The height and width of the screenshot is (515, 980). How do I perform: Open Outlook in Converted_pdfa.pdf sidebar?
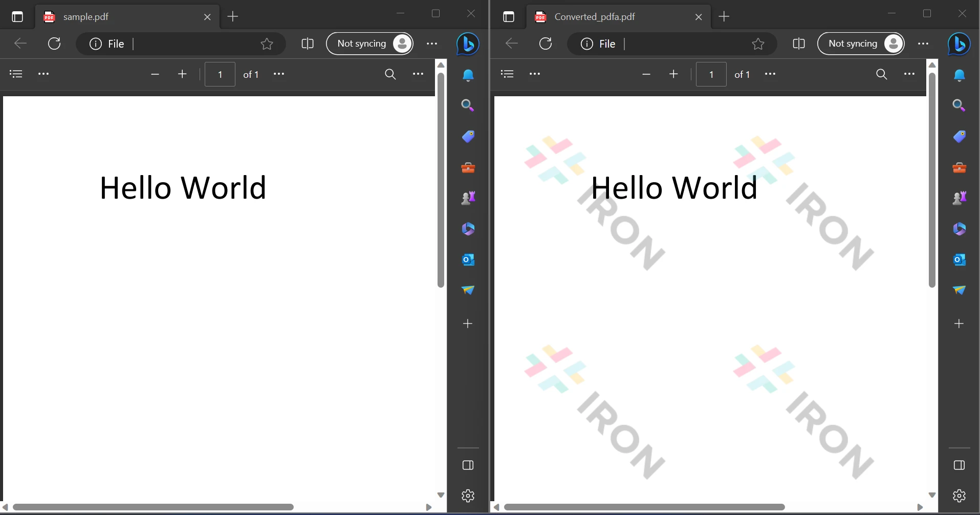(959, 260)
